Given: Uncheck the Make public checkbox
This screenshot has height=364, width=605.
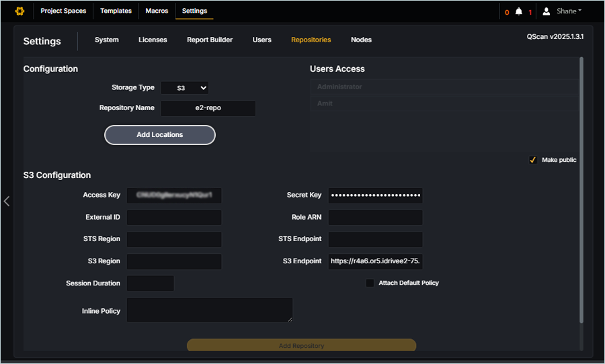Looking at the screenshot, I should point(532,160).
